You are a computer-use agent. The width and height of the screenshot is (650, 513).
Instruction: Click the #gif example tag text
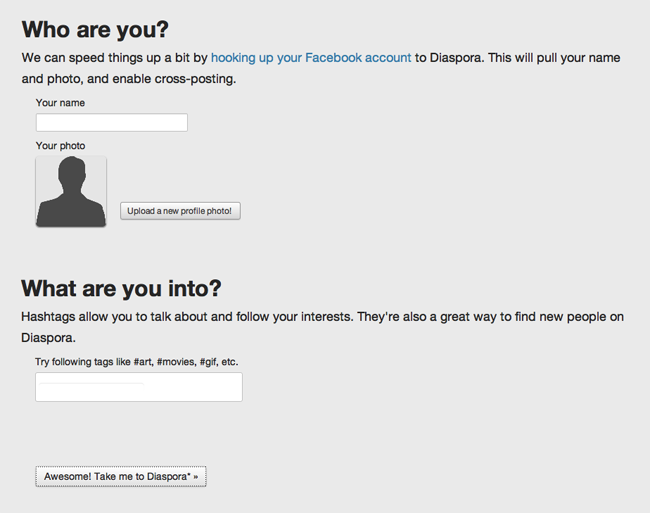click(208, 362)
